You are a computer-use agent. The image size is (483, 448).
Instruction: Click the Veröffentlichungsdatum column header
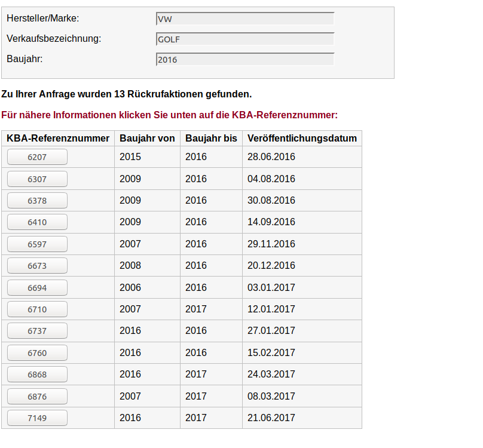tap(302, 138)
